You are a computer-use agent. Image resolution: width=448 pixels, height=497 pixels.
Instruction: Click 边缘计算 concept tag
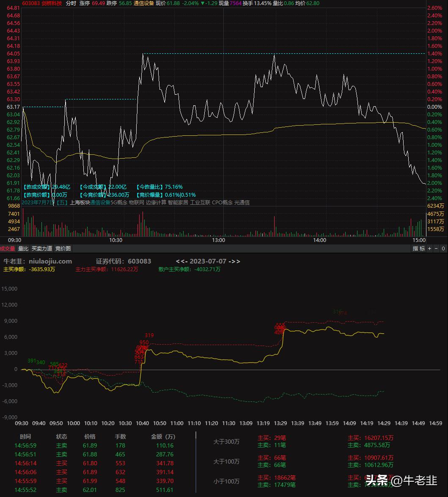coord(156,202)
